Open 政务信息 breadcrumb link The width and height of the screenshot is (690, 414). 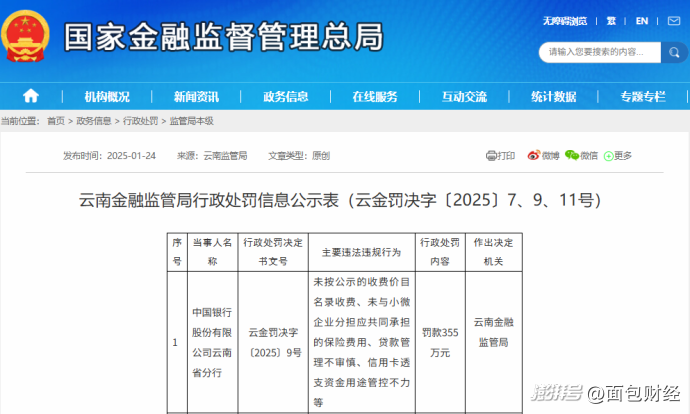[94, 121]
